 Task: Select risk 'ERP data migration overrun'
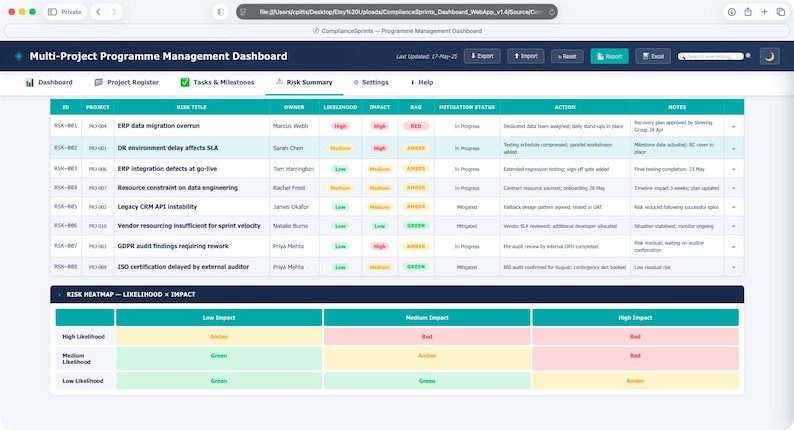[158, 126]
